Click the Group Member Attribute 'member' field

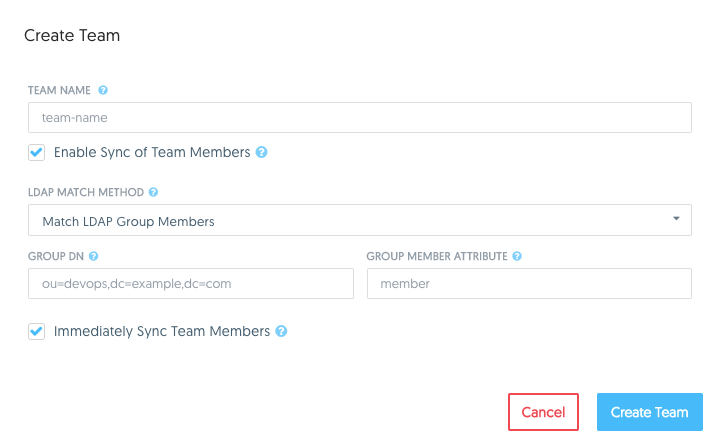point(529,284)
